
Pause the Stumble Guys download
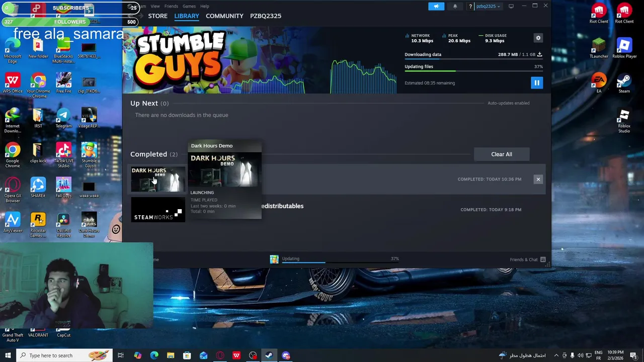537,83
